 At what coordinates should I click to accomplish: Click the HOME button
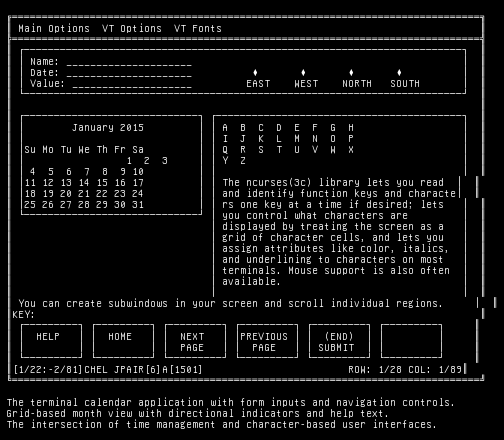point(123,341)
